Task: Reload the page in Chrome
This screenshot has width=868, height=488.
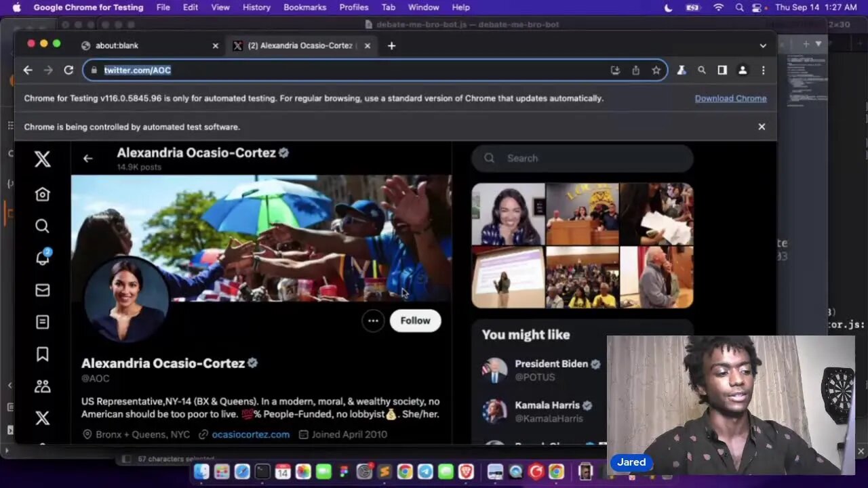Action: click(68, 70)
